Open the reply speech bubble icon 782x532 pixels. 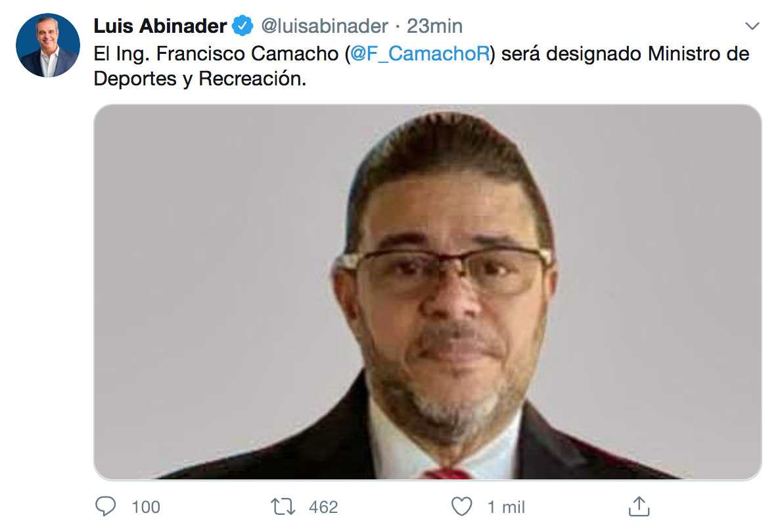[105, 506]
